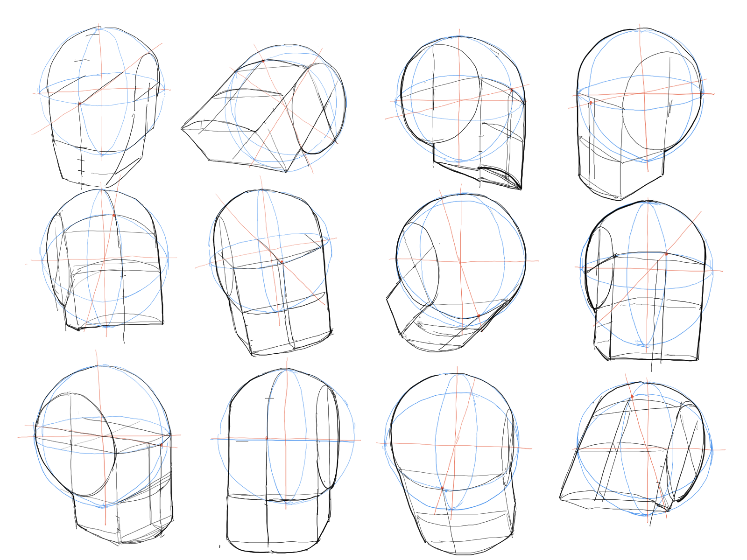
Task: Click the red dot atop the sideways-tilted head in the top row
Action: 263,61
